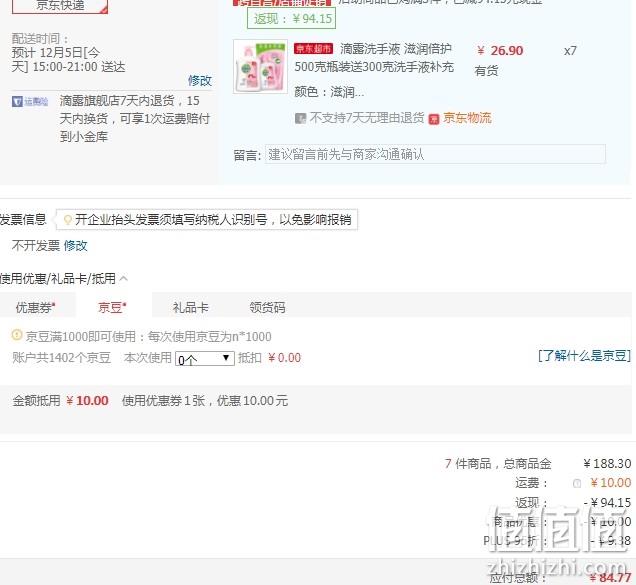Collapse the 使用优惠/礼品卡/抵用 section

pyautogui.click(x=124, y=278)
